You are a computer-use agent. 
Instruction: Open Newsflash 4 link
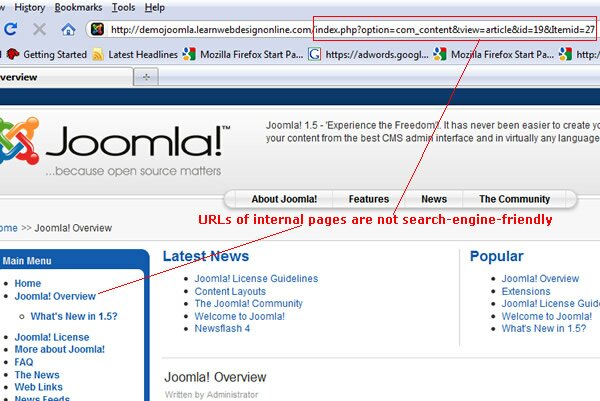222,328
